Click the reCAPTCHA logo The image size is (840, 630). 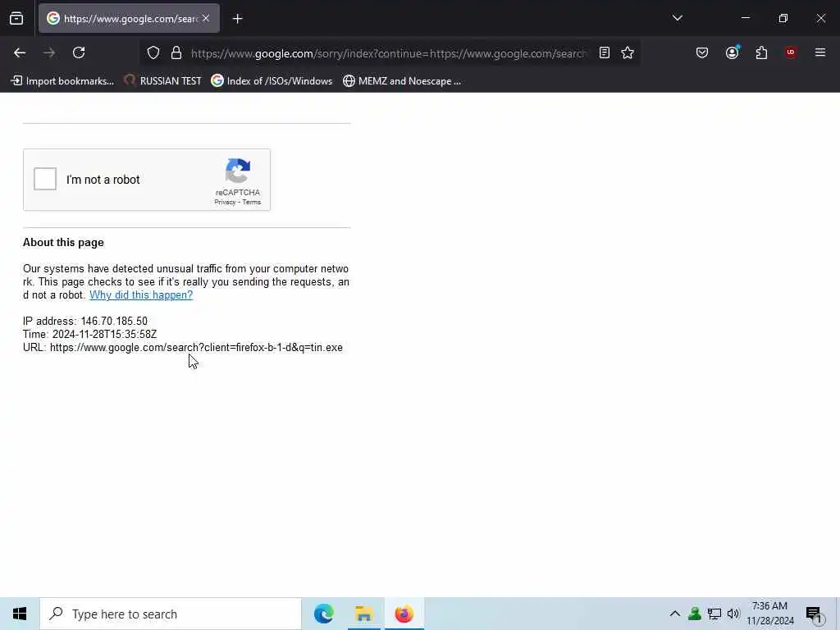pyautogui.click(x=238, y=171)
